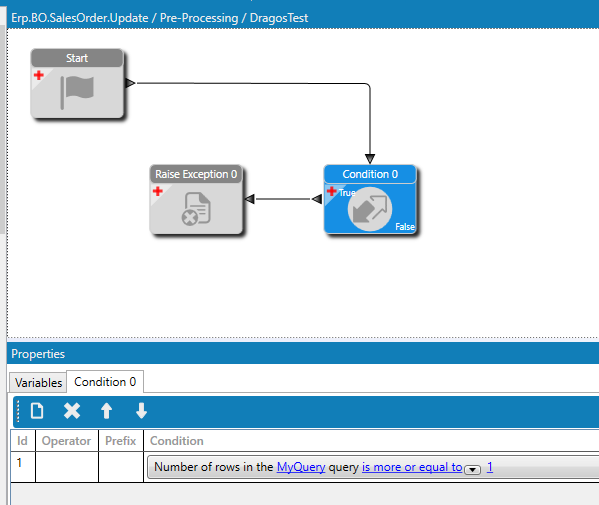
Task: Click the new condition document icon
Action: pos(37,411)
